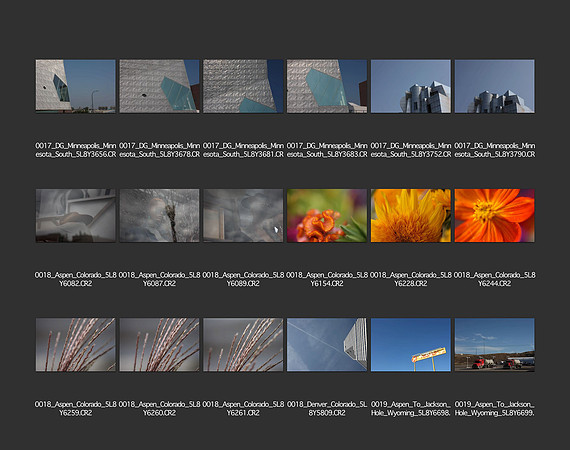Click filename ending SL8Y3678.CR

point(159,150)
